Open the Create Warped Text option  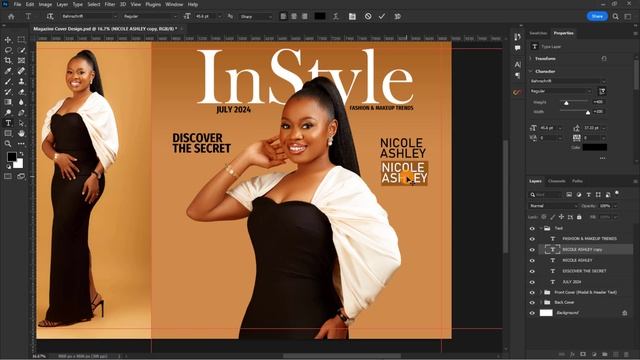pyautogui.click(x=336, y=16)
